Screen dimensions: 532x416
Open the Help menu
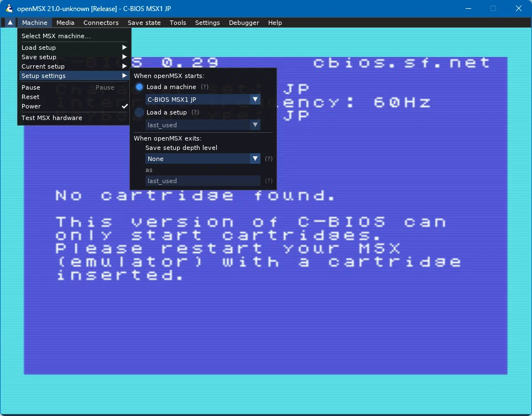[275, 22]
